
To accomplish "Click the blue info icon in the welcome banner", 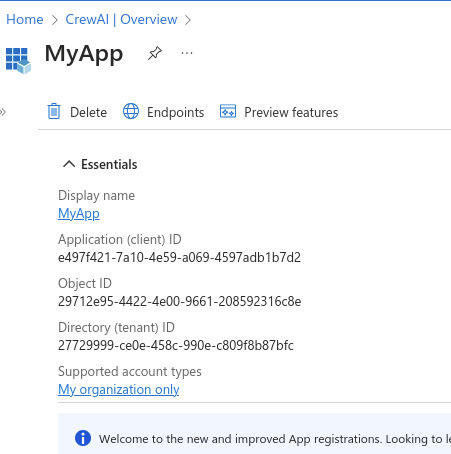I will pos(83,438).
